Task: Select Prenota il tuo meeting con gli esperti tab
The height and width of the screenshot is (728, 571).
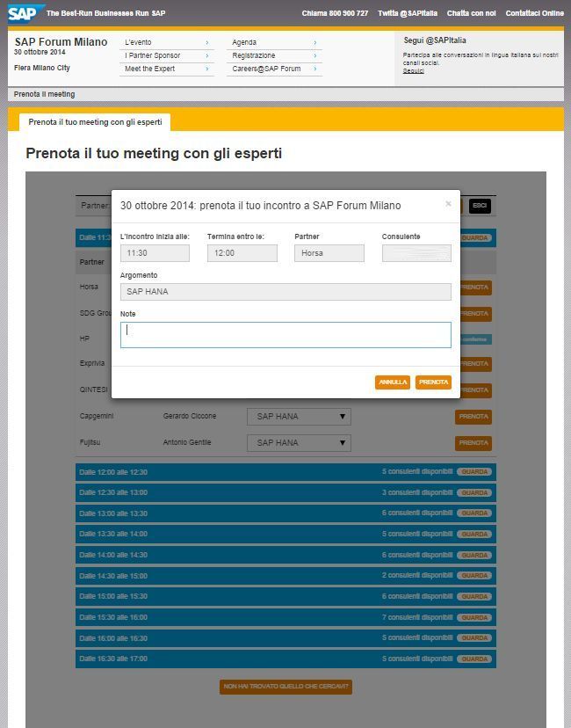Action: pos(95,122)
